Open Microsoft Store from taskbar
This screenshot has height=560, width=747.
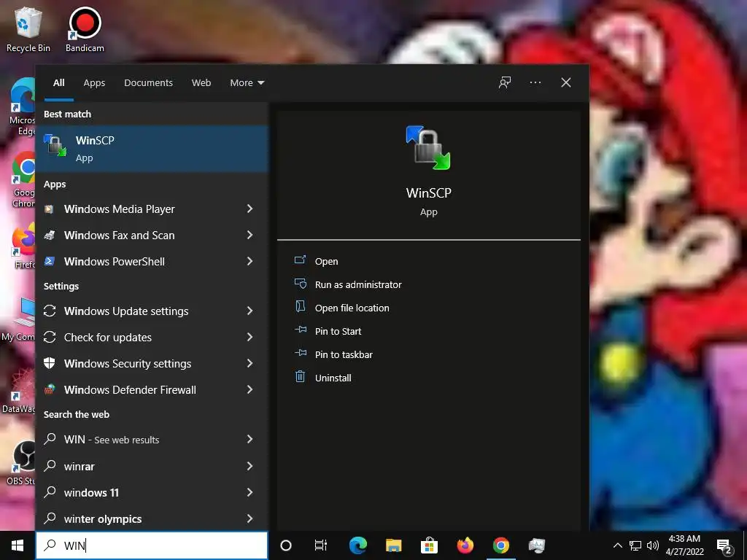point(429,545)
